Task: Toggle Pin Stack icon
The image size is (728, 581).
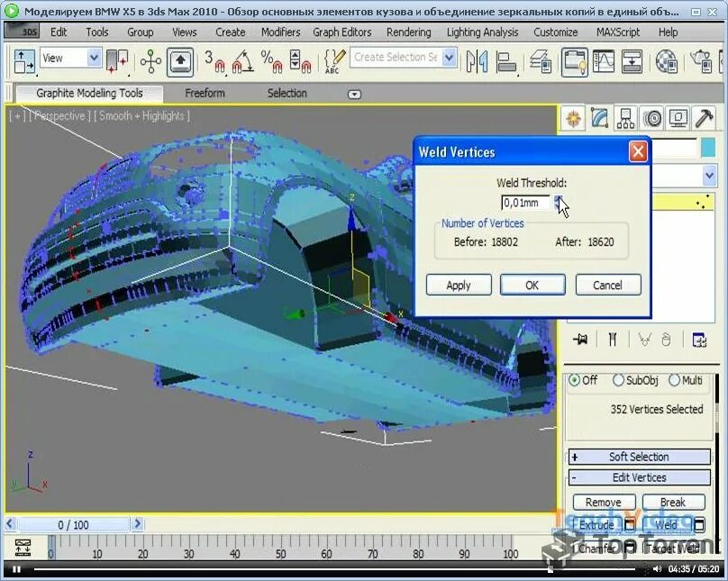Action: 580,340
